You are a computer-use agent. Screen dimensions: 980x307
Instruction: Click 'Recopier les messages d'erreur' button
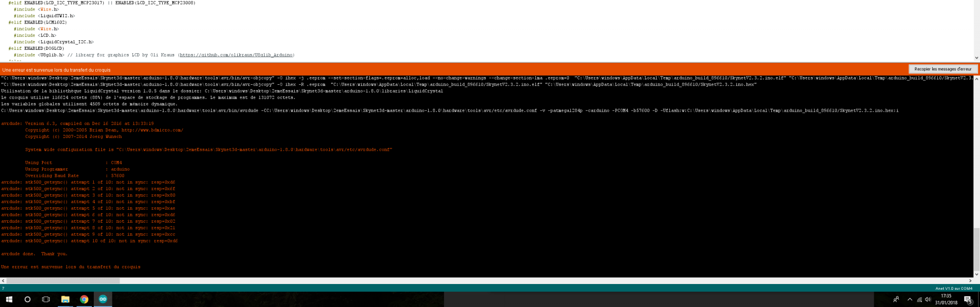(x=943, y=69)
